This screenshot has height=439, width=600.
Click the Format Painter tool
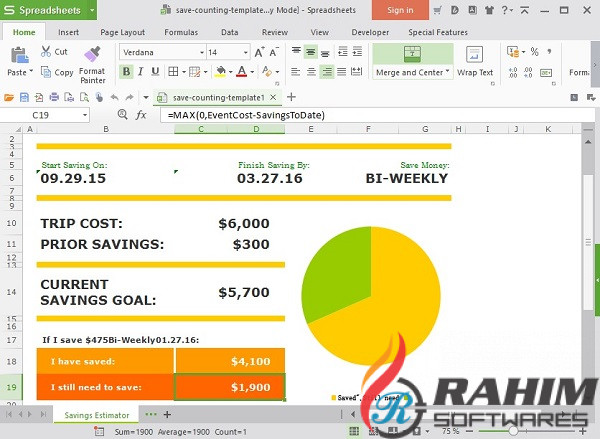(x=92, y=60)
